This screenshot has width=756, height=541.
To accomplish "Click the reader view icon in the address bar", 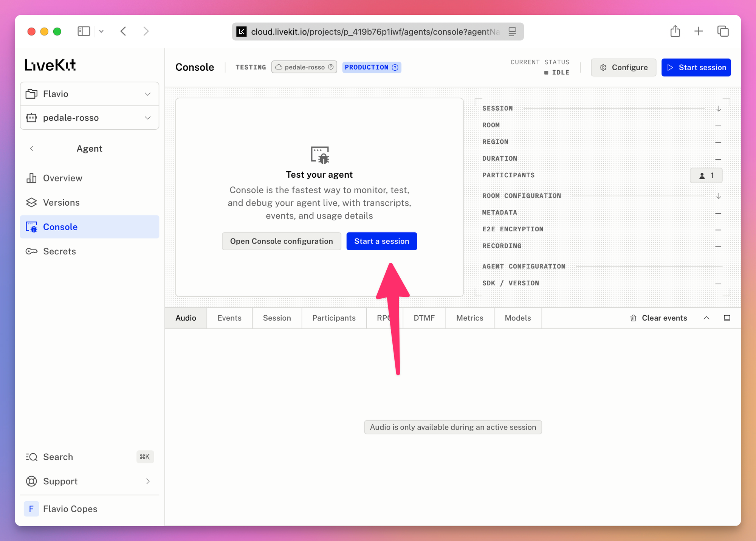I will (x=512, y=32).
